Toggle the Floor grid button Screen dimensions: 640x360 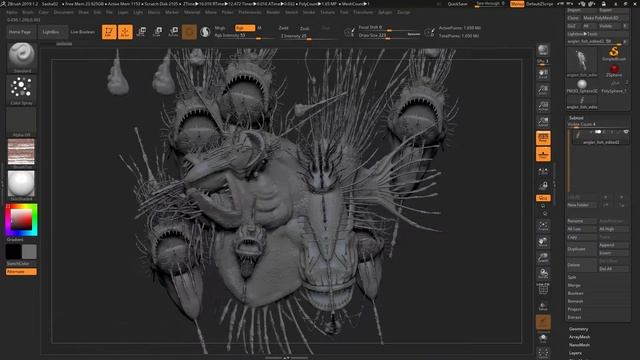tap(543, 154)
